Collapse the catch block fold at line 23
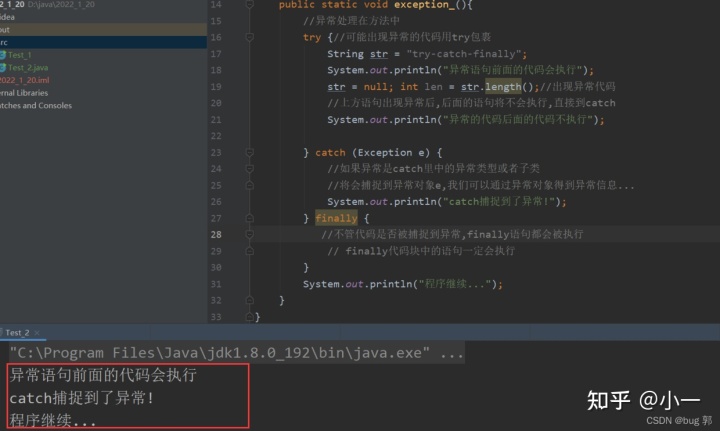The image size is (720, 431). pos(249,152)
